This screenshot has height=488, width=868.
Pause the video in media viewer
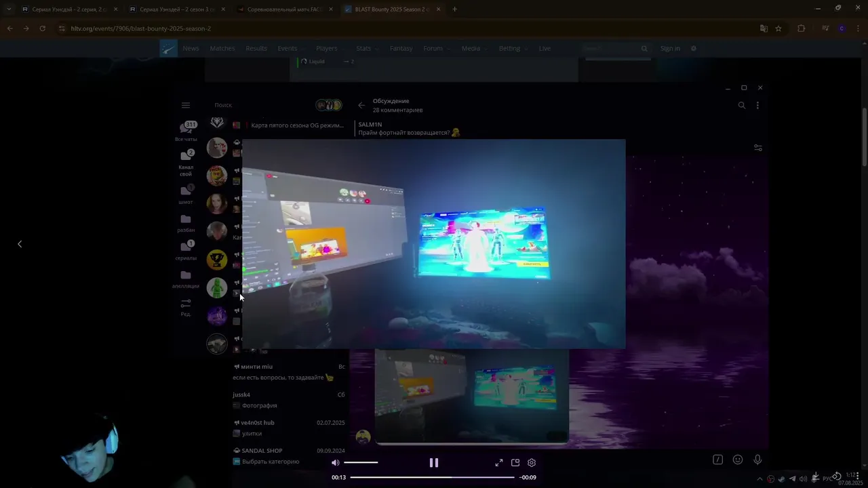click(x=434, y=462)
